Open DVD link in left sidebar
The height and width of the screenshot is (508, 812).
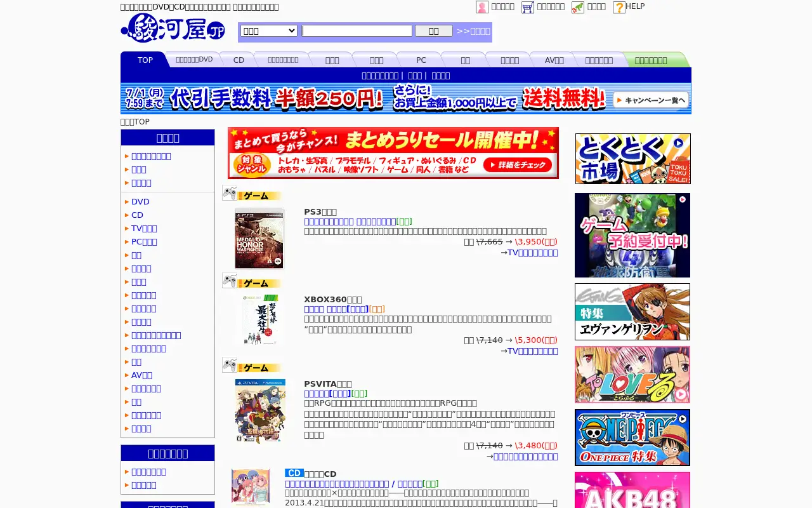140,201
